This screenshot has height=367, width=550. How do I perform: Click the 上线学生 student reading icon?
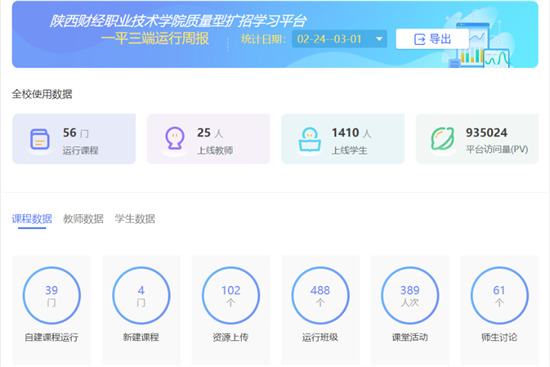309,139
